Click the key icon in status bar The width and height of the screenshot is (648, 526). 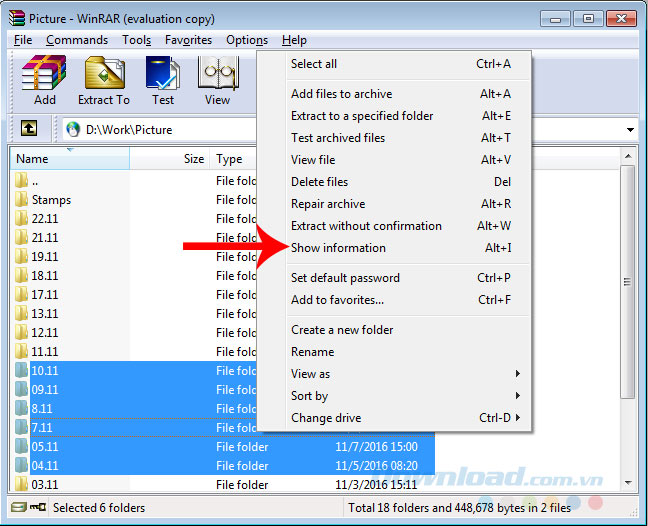36,508
